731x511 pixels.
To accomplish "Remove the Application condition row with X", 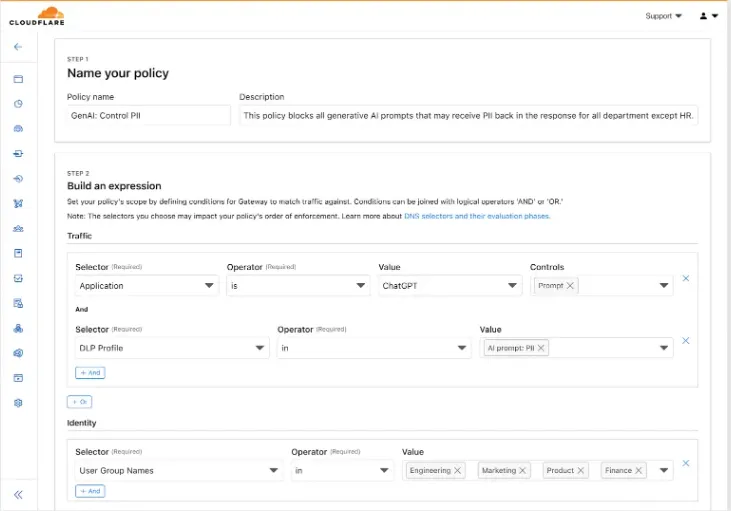I will pos(686,278).
